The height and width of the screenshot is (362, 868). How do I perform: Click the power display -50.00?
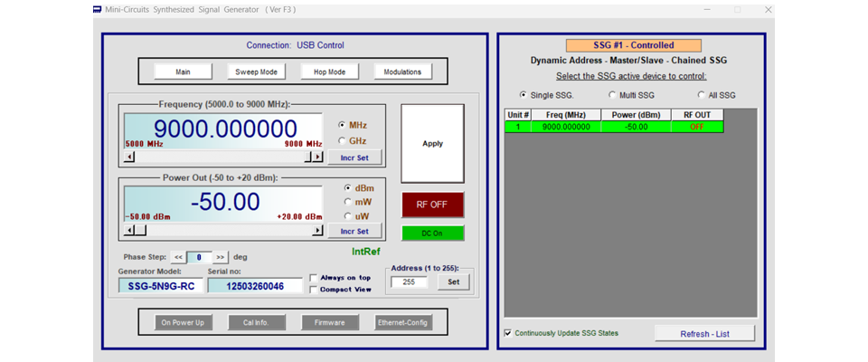pos(223,204)
